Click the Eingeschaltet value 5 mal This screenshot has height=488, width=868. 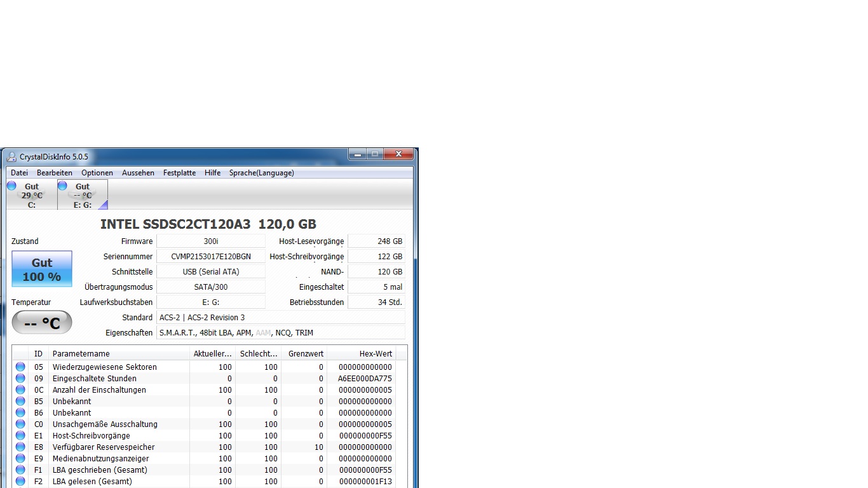tap(377, 287)
